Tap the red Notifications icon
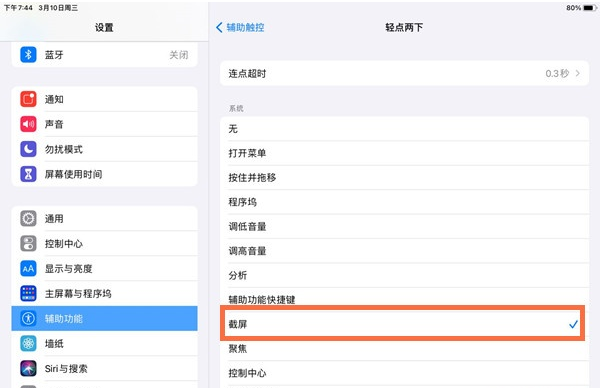This screenshot has height=388, width=603. [28, 99]
